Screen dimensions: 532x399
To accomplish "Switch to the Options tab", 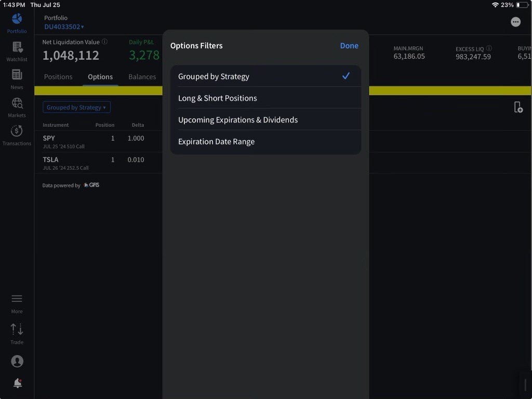I will click(x=100, y=77).
